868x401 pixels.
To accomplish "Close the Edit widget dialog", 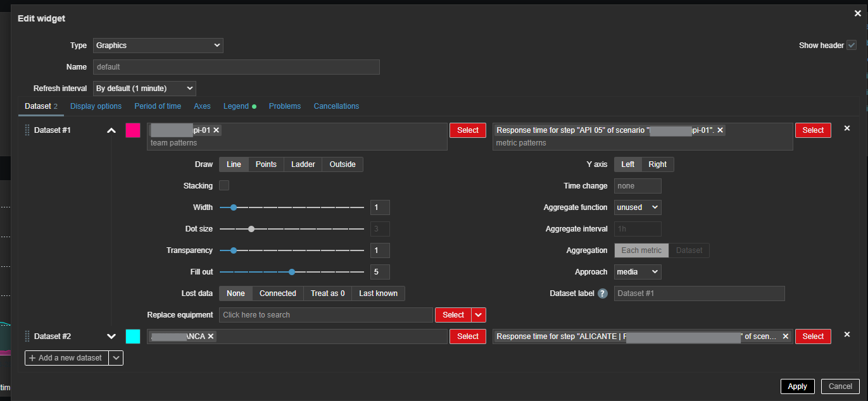I will (x=857, y=13).
